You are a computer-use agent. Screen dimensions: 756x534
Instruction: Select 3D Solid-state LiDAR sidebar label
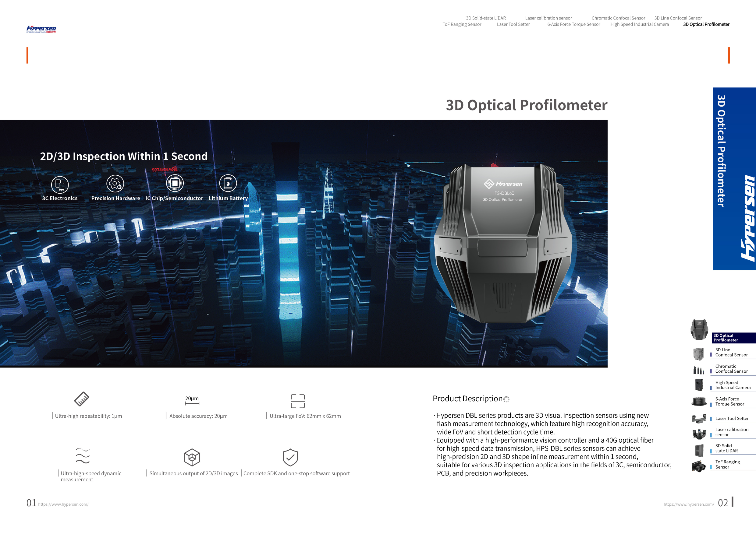tap(726, 448)
